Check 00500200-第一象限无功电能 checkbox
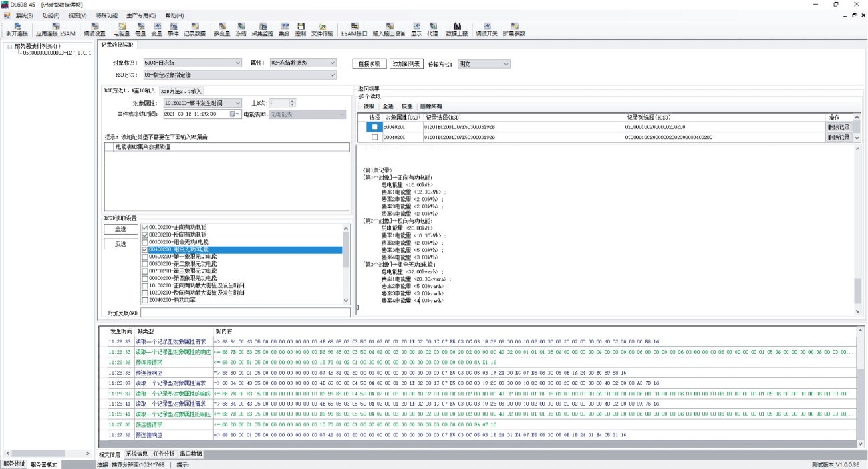Image resolution: width=868 pixels, height=469 pixels. [x=145, y=256]
